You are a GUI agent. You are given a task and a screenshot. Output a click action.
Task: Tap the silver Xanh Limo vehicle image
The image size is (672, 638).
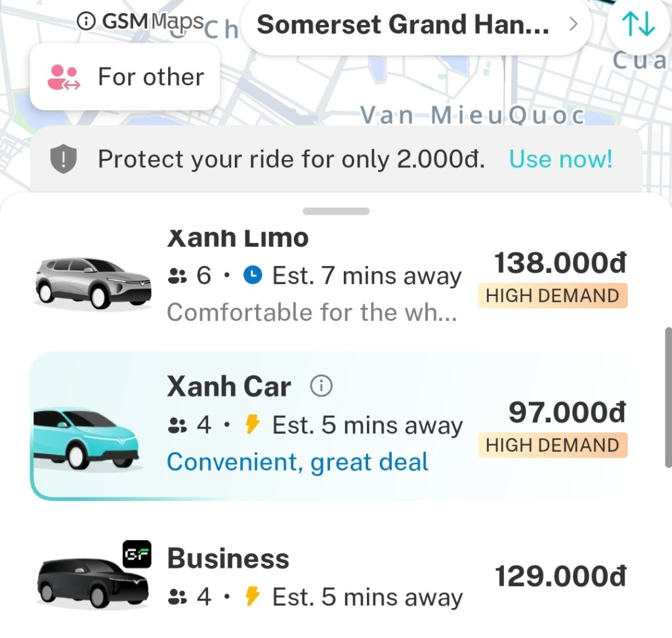point(85,282)
